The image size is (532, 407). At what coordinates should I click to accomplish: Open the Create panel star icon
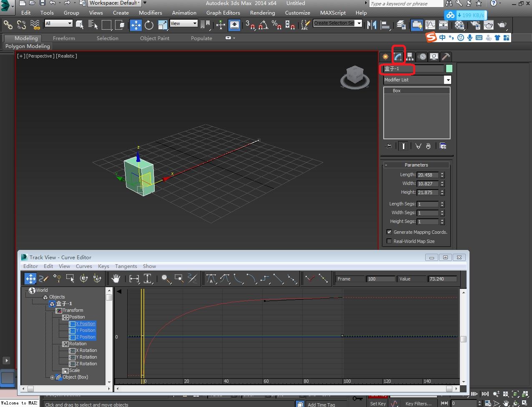coord(386,57)
